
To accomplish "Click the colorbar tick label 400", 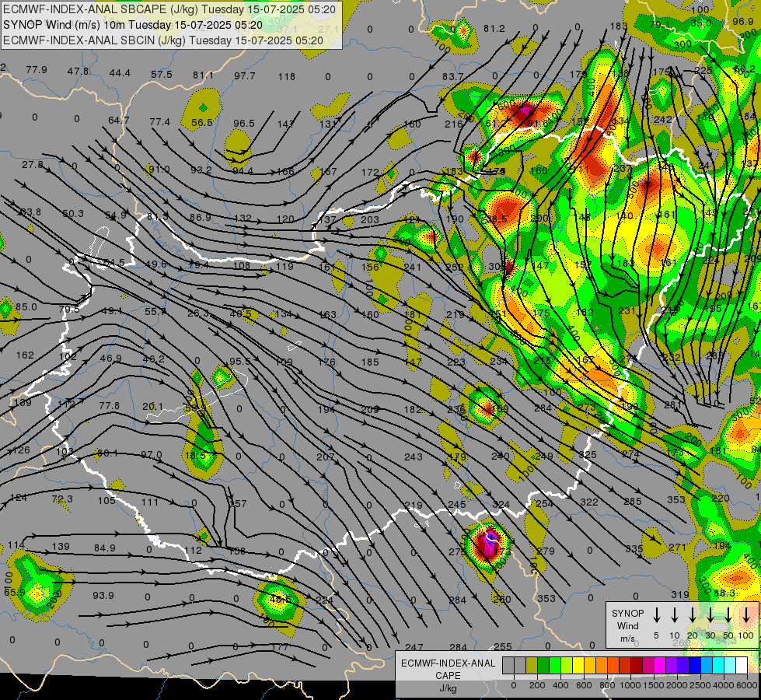I will pos(560,685).
